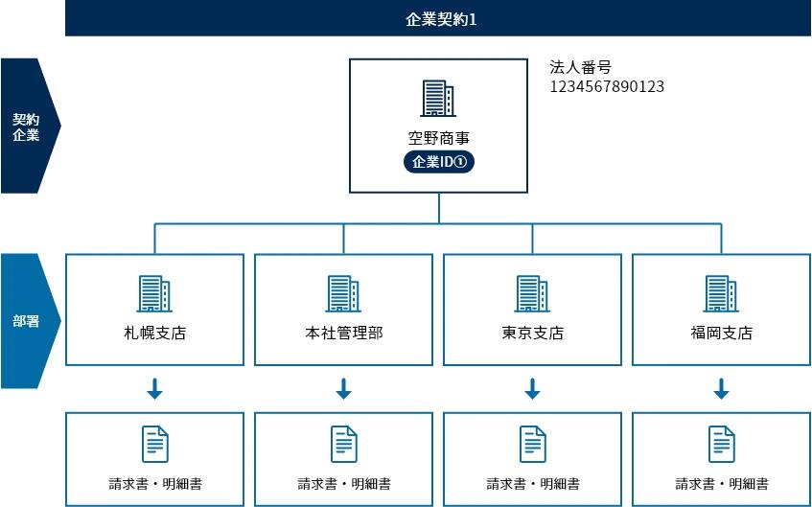Click the 東京支店 building icon
The image size is (812, 507).
point(532,293)
